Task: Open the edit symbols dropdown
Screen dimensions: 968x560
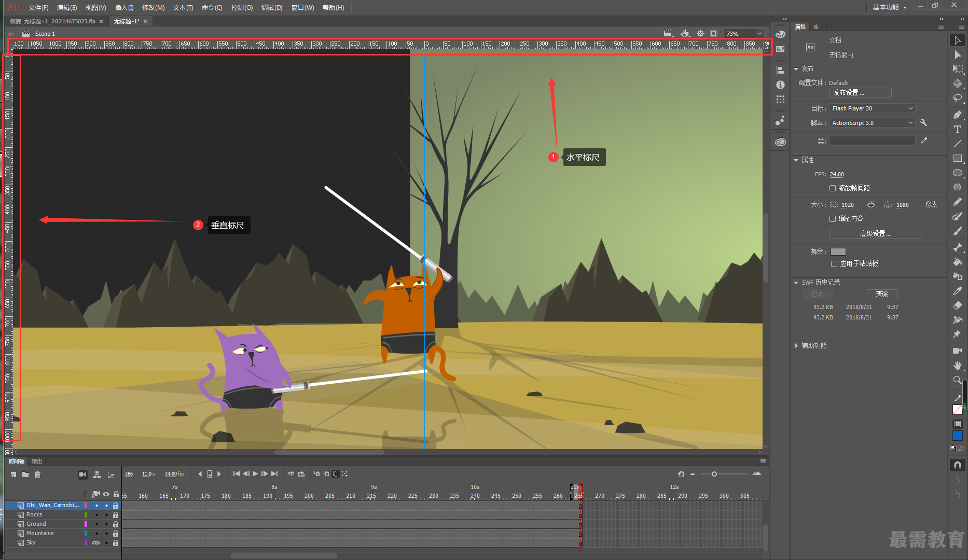Action: click(x=686, y=33)
